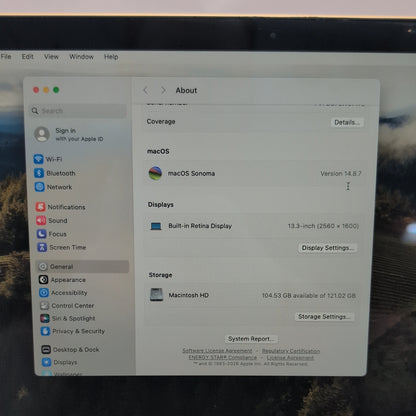Select Sound in the sidebar
Screen dimensions: 416x416
(52, 220)
